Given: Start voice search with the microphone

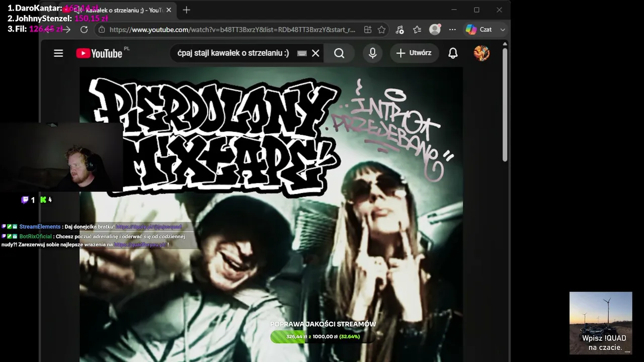Looking at the screenshot, I should [372, 53].
